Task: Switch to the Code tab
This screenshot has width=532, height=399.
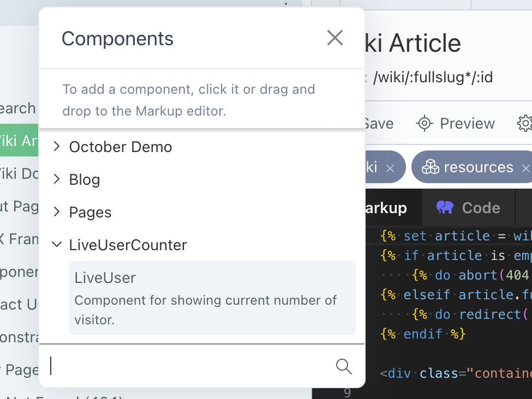Action: (469, 208)
